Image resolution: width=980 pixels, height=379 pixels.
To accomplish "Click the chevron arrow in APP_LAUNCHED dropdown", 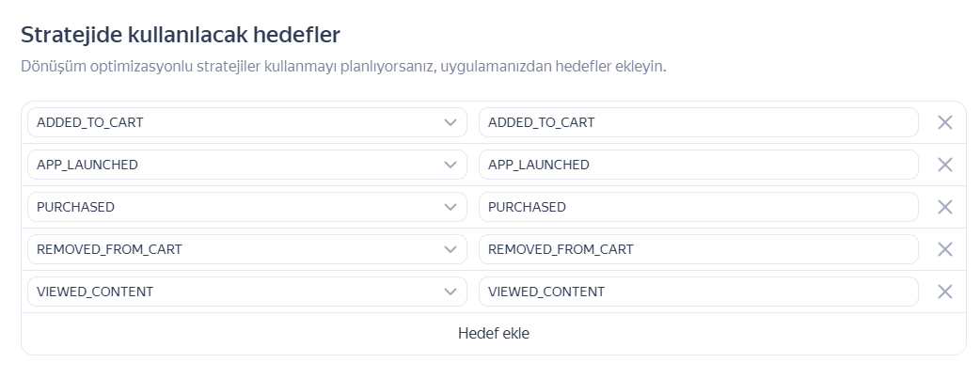I will coord(450,165).
